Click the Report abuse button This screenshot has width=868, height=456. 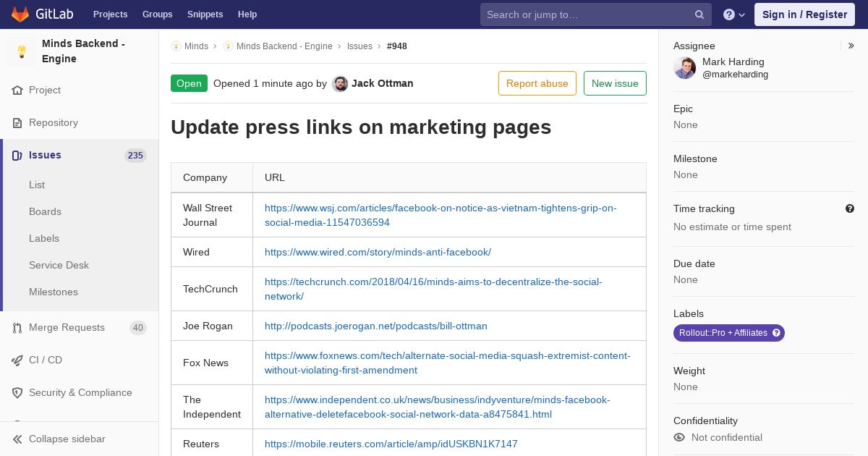click(537, 83)
